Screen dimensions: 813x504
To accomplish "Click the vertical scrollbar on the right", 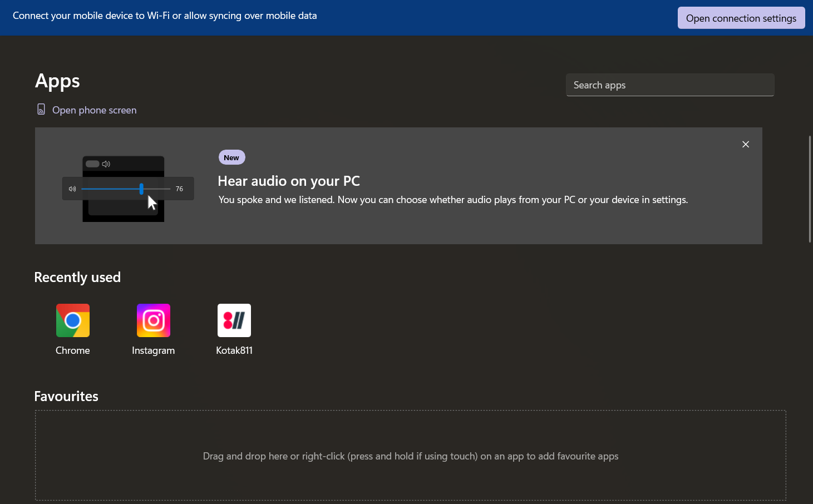I will click(x=810, y=189).
